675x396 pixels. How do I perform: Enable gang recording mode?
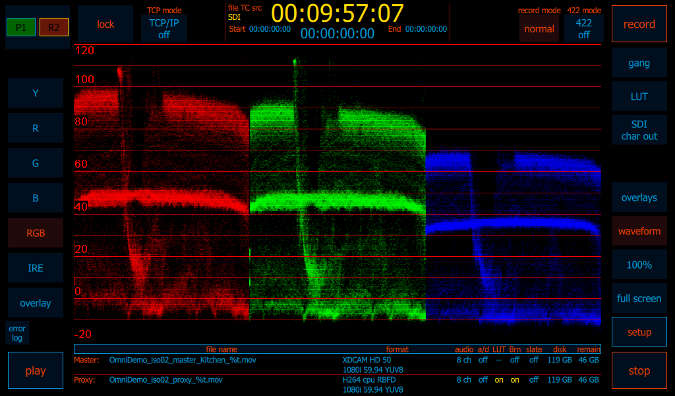coord(639,63)
